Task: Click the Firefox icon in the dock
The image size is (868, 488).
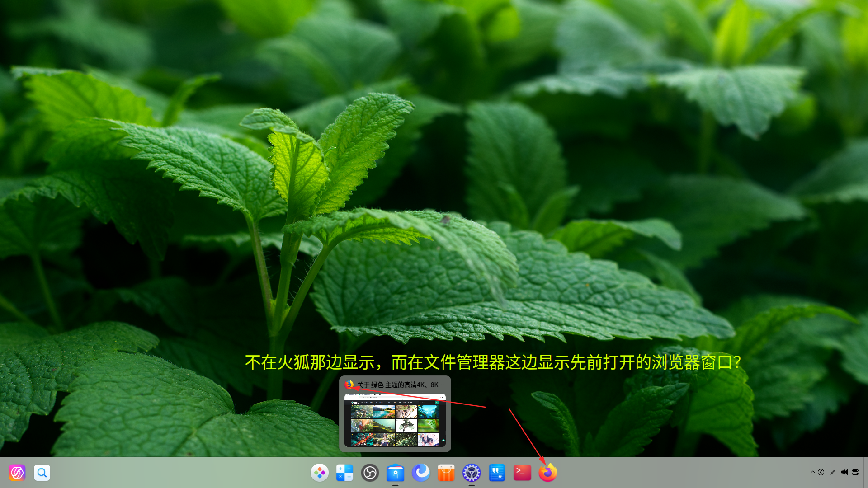Action: (x=547, y=473)
